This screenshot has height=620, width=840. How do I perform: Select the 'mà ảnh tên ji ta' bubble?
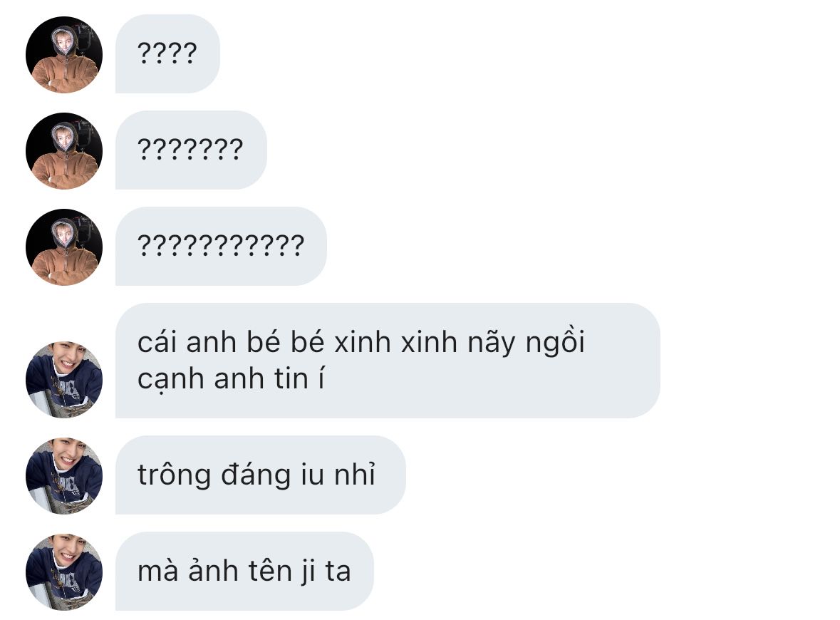(x=244, y=572)
